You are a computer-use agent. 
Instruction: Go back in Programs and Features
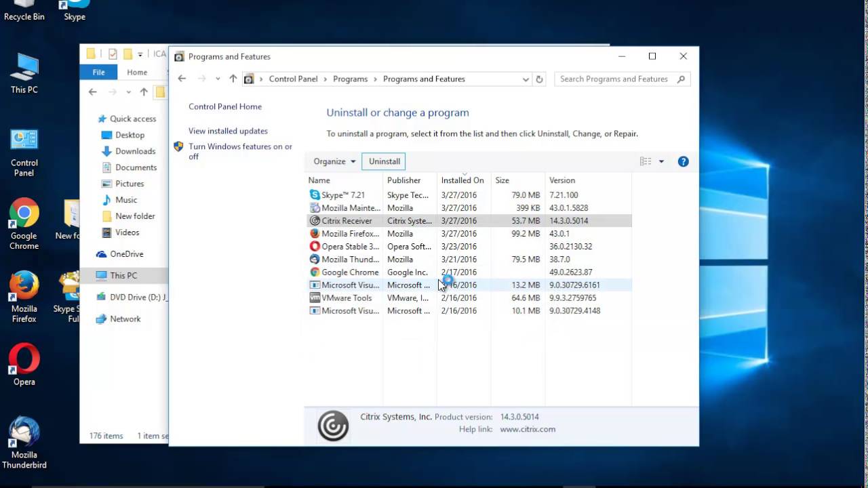coord(182,79)
